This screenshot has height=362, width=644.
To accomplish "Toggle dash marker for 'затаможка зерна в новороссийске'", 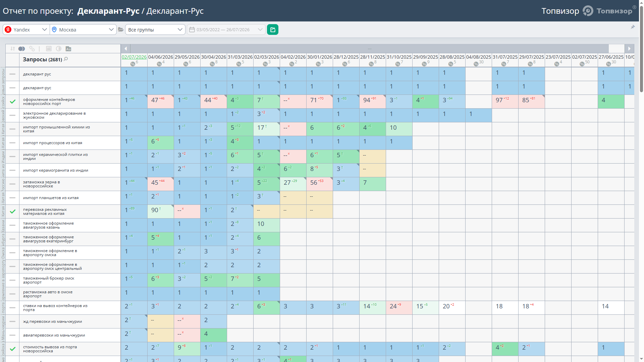I will (x=12, y=184).
